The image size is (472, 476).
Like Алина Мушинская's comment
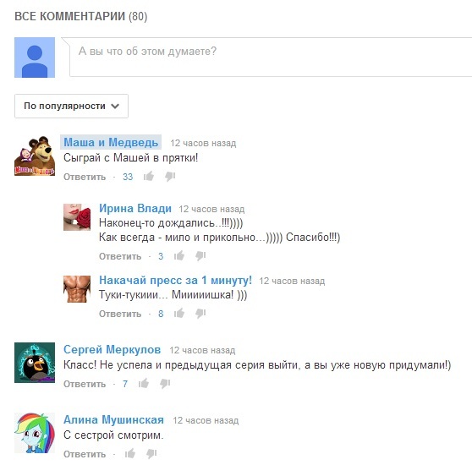tap(130, 453)
